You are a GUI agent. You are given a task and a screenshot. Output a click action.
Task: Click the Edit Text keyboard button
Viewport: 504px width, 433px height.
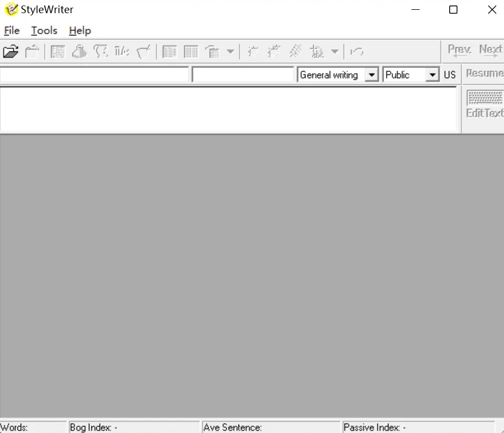point(484,105)
